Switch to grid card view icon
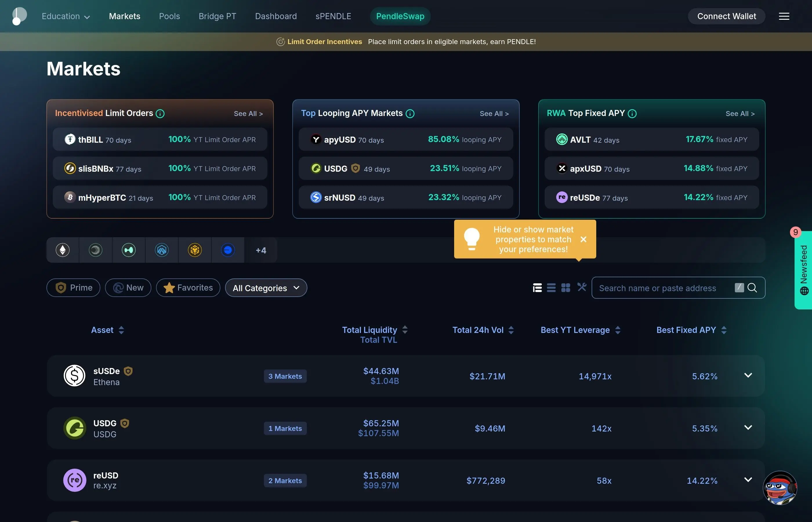 point(565,288)
